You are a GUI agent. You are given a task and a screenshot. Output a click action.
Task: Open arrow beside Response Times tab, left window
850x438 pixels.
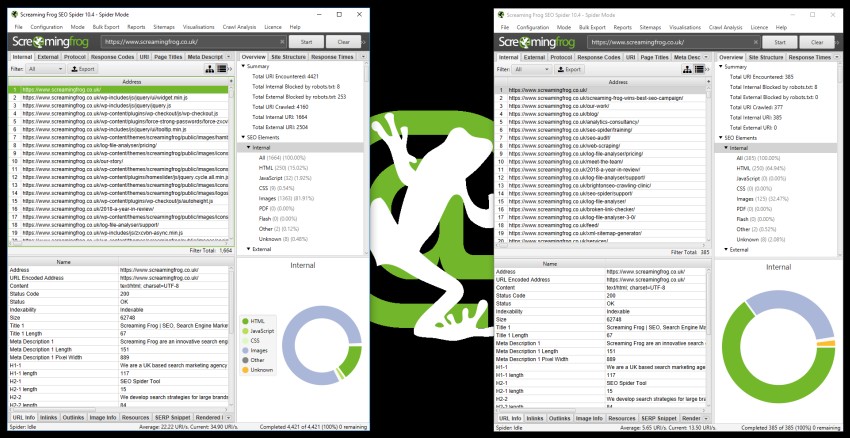(x=363, y=57)
